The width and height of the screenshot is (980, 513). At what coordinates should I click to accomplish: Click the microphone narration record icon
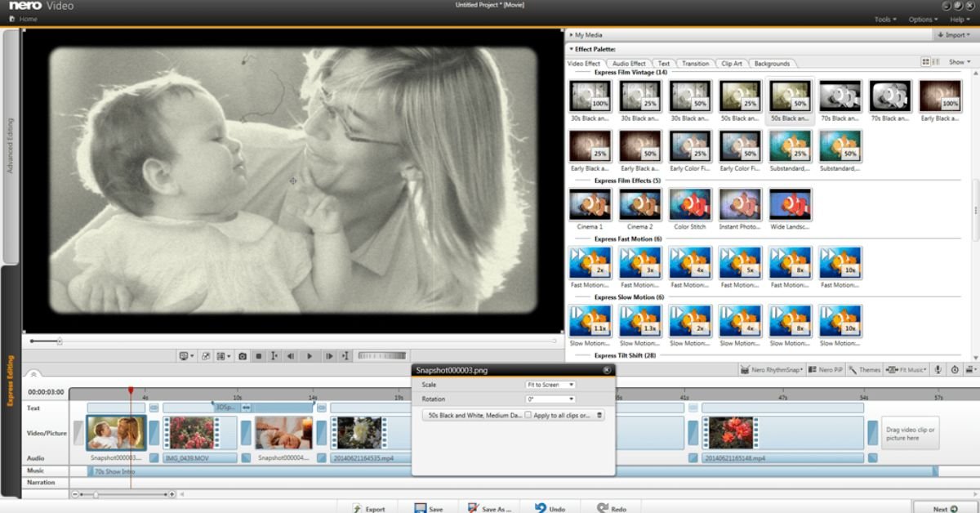coord(939,370)
